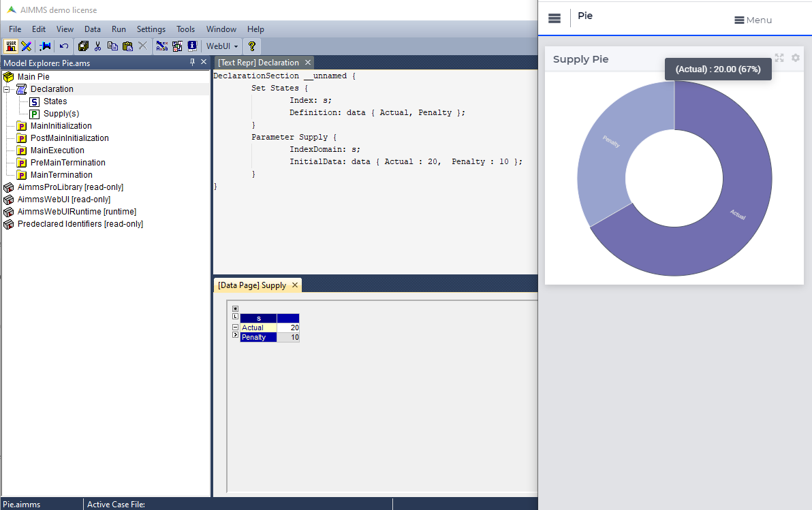Close the [Data Page] Supply tab
Screen dimensions: 812x510
point(295,285)
